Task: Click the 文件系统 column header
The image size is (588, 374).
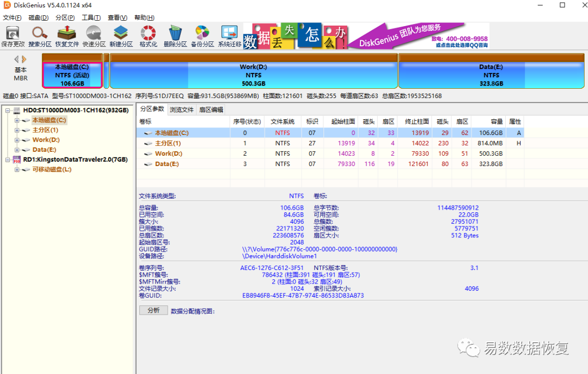Action: pyautogui.click(x=283, y=121)
